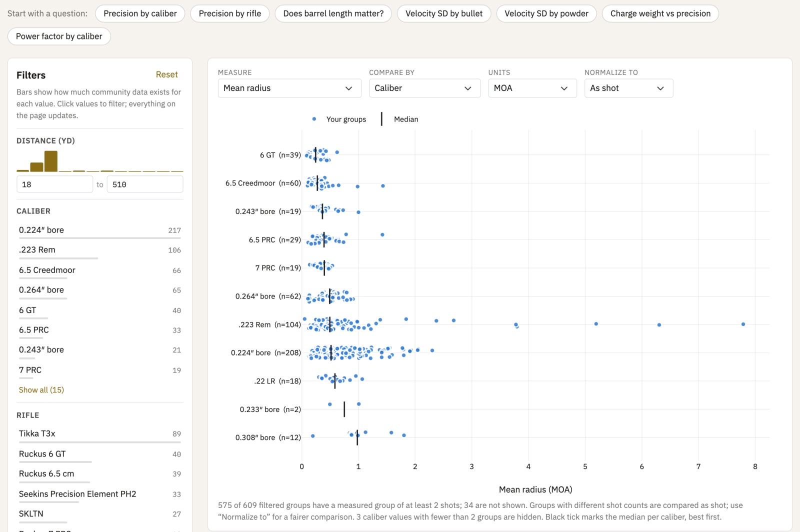
Task: Click the tallest distance histogram bar
Action: pos(51,161)
